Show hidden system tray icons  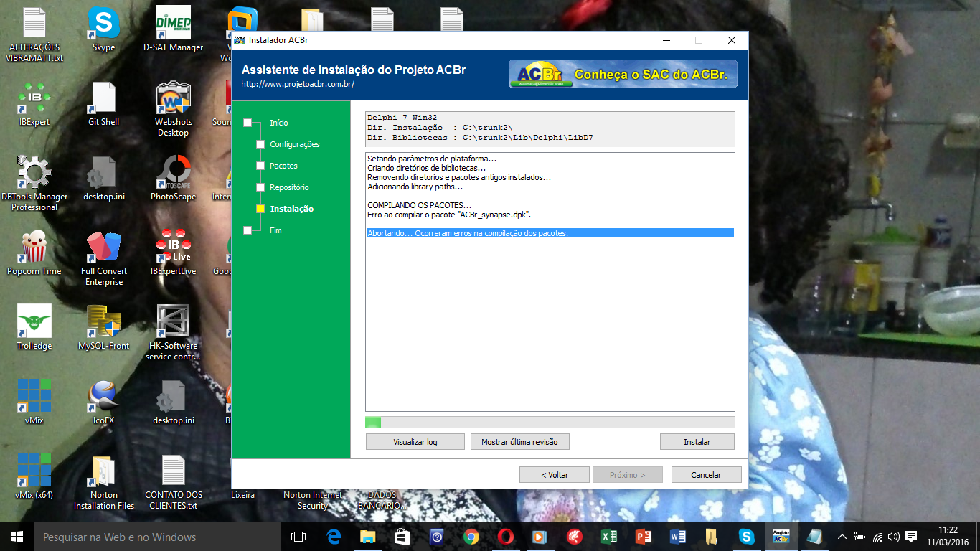pyautogui.click(x=842, y=537)
